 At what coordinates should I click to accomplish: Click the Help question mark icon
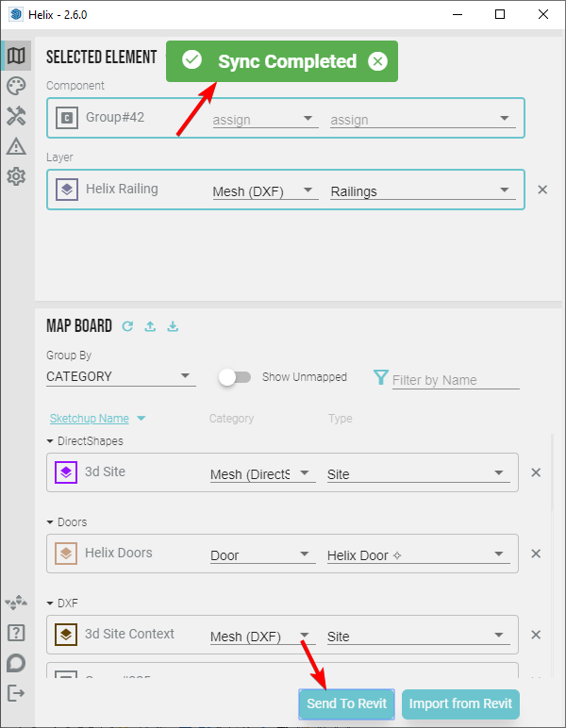16,633
